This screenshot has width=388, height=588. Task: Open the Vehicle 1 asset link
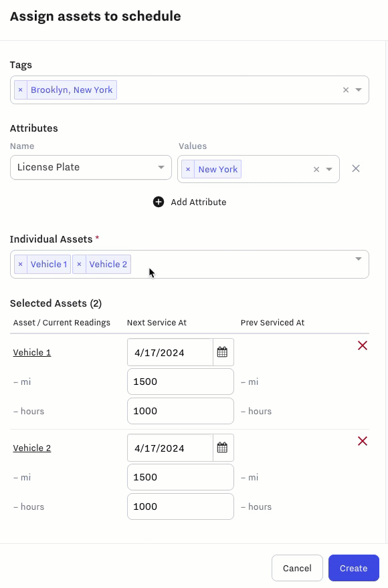tap(32, 353)
